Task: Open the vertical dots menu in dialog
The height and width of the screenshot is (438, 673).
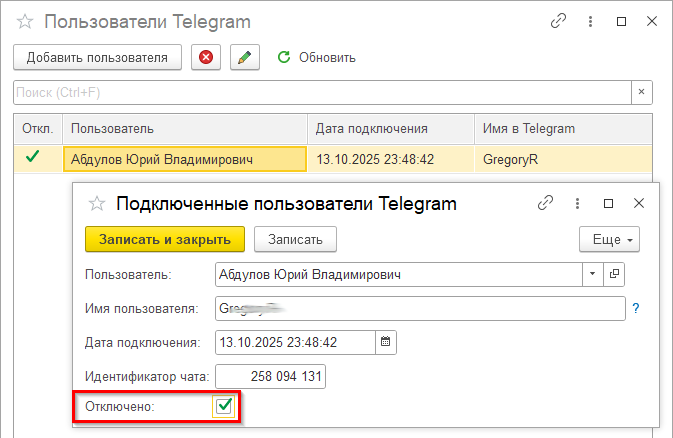Action: (576, 203)
